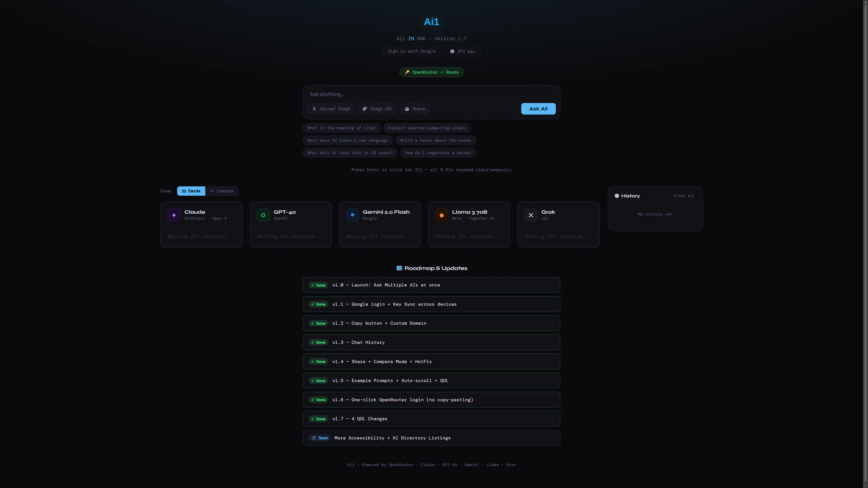The image size is (868, 488).
Task: Click the Done checkmark for v1.0
Action: click(313, 285)
